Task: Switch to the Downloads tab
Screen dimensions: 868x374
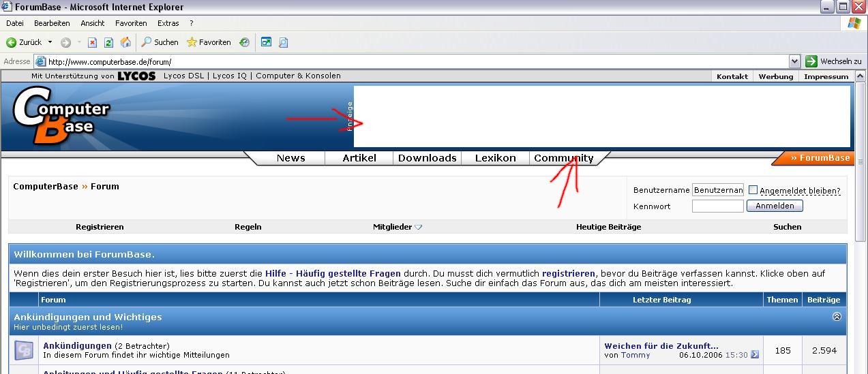Action: (x=428, y=158)
